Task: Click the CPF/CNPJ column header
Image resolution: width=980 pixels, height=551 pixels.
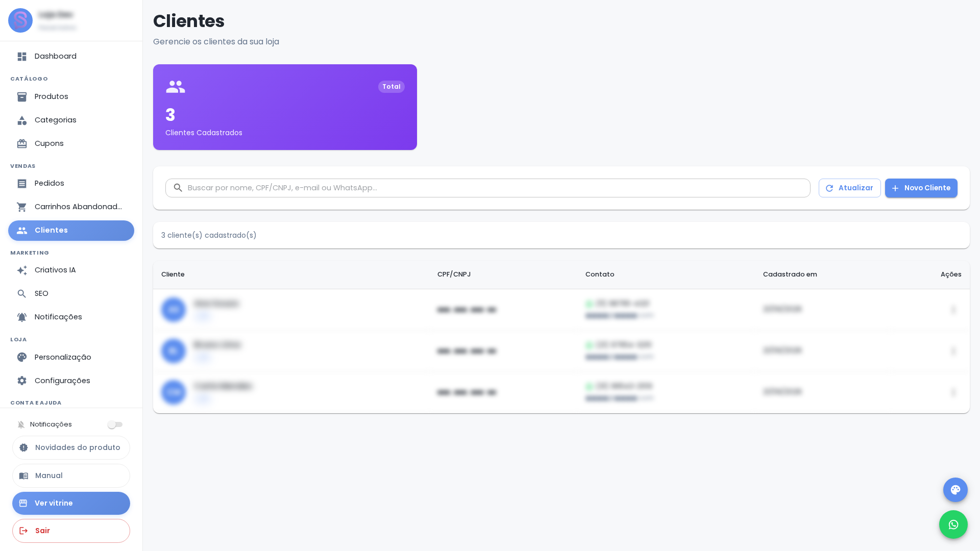Action: (x=454, y=274)
